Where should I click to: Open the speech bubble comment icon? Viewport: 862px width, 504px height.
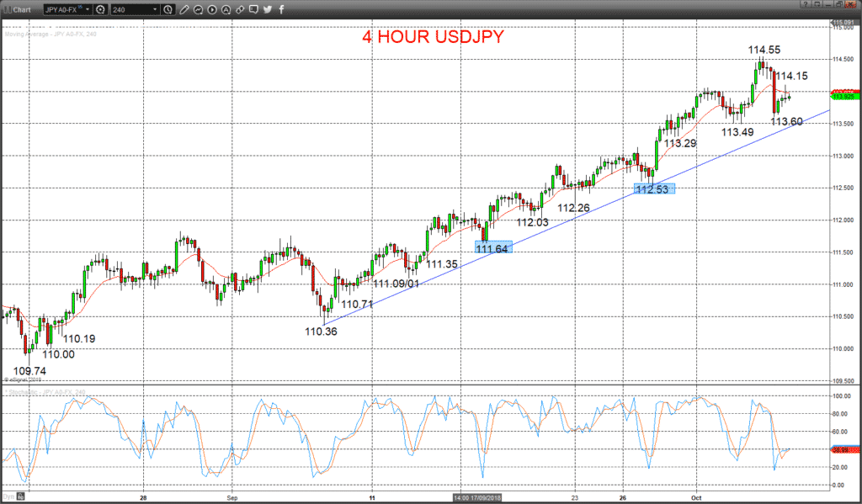(253, 9)
